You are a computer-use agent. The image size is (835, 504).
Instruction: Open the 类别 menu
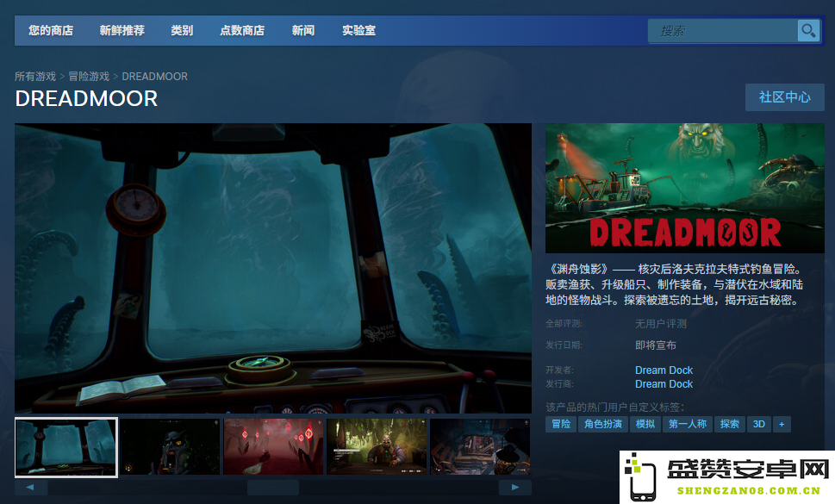pos(182,30)
